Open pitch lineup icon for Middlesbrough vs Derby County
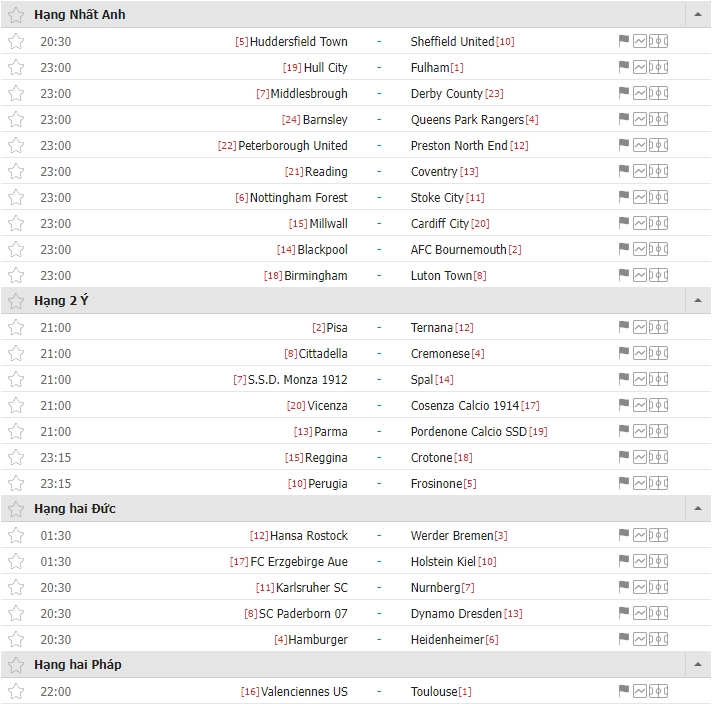715x704 pixels. (659, 93)
